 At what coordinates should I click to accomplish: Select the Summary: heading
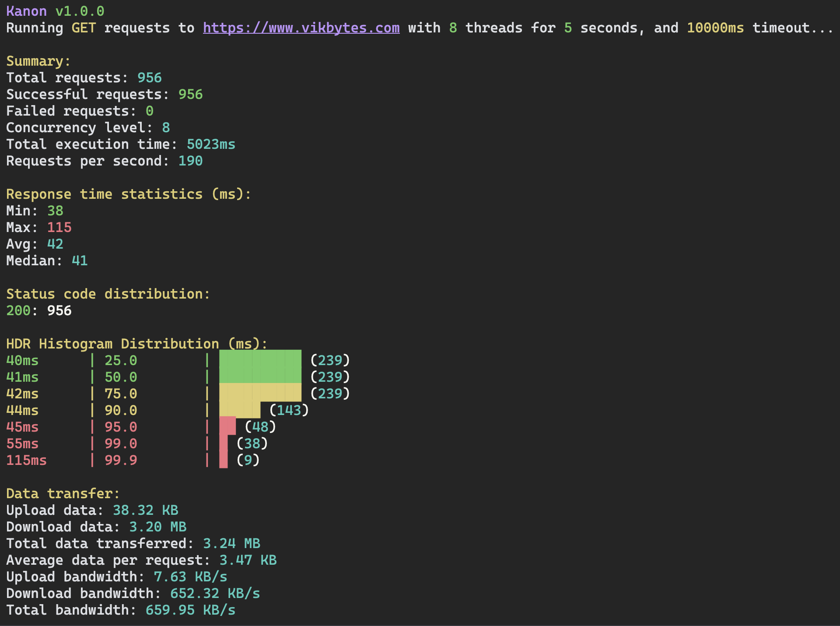coord(38,61)
